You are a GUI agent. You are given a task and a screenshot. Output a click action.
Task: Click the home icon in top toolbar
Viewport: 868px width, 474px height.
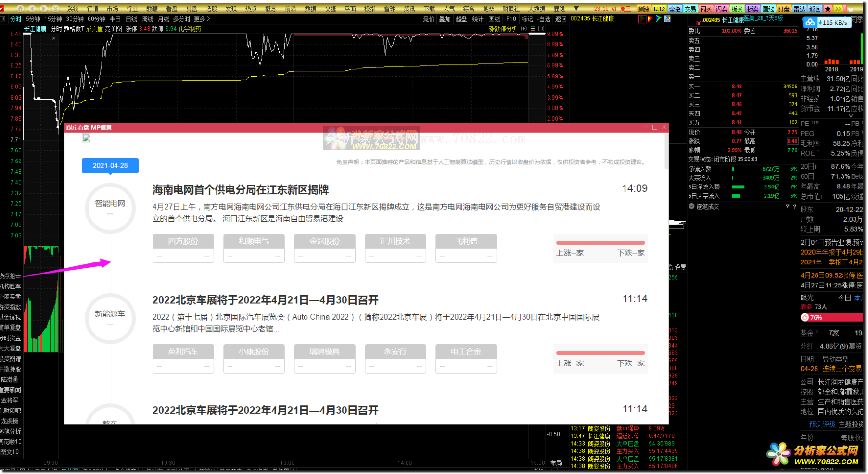20,8
